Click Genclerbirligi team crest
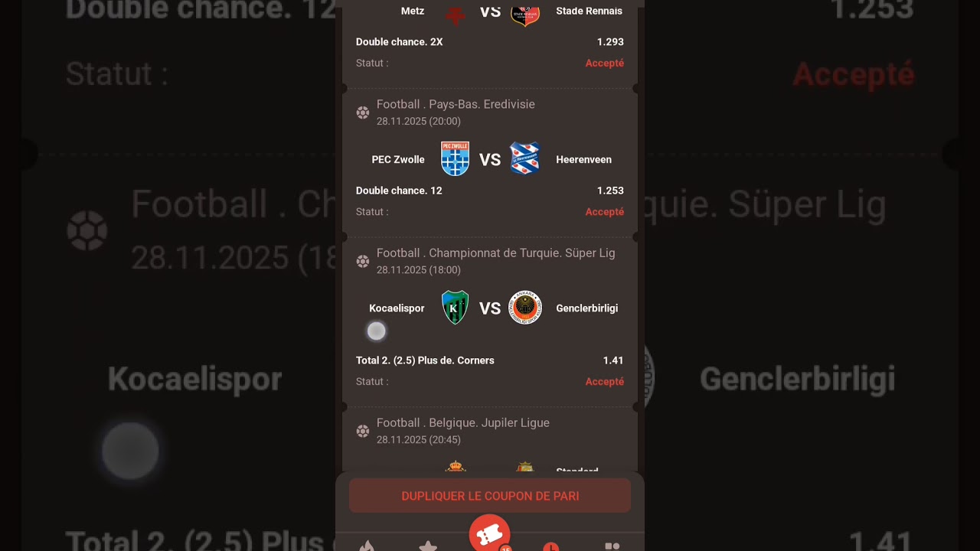Viewport: 980px width, 551px height. coord(525,308)
